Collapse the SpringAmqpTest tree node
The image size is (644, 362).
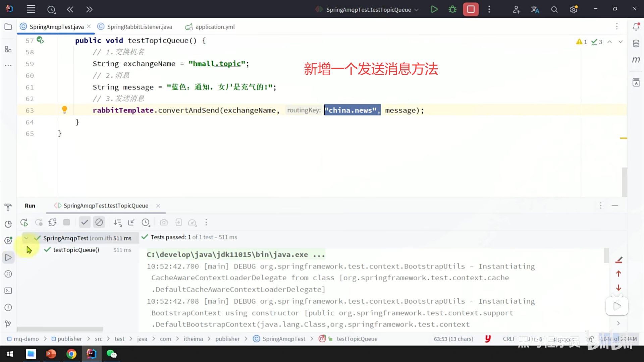(26, 238)
